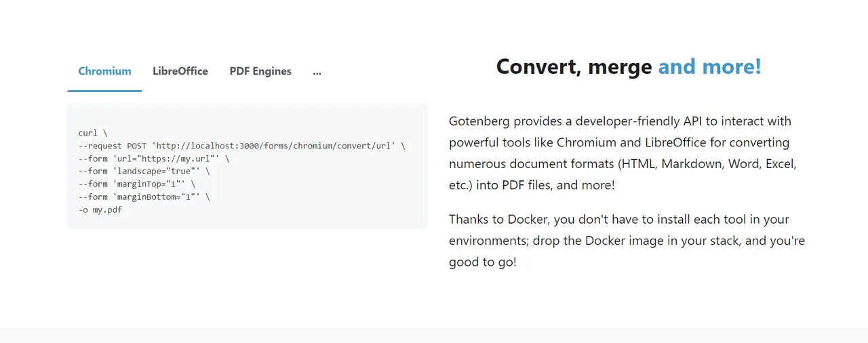Click the '-o my.pdf' line

coord(100,210)
